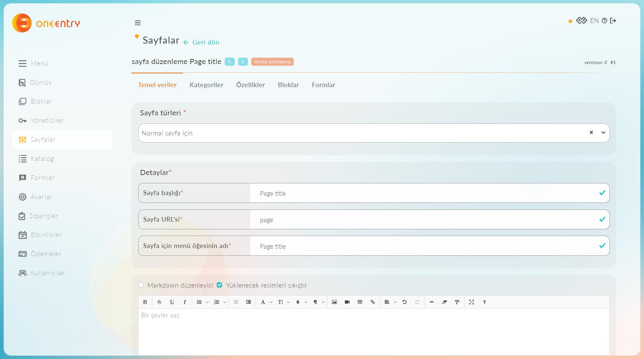Open Bloklar in the sidebar
The height and width of the screenshot is (359, 644).
[x=62, y=101]
